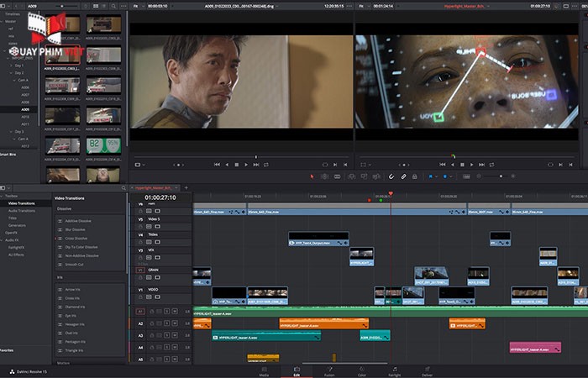Screen dimensions: 588x378
Task: Click the Linked Selection chain icon
Action: click(404, 176)
